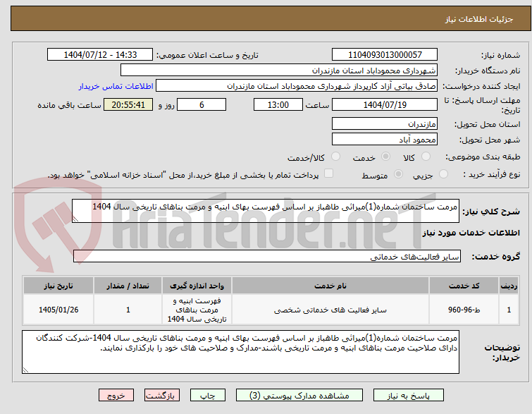
Task: Click the چاپ print button
Action: 208,396
